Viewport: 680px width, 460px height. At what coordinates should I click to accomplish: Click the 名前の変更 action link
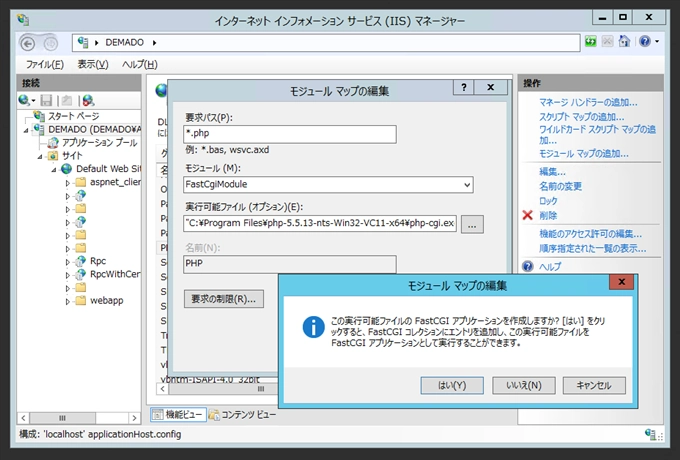tap(560, 186)
